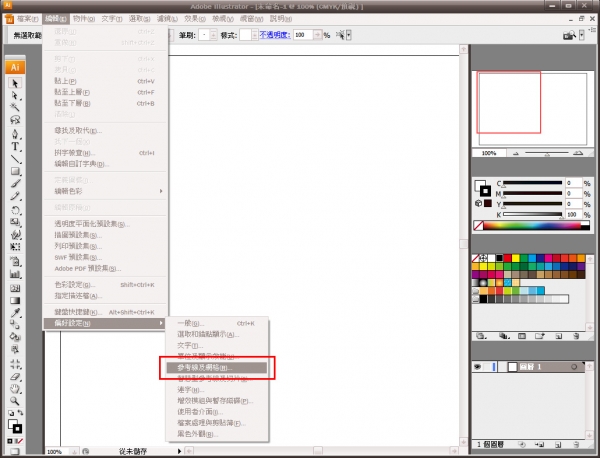Click the Fill and Stroke indicator in toolbox

point(15,426)
